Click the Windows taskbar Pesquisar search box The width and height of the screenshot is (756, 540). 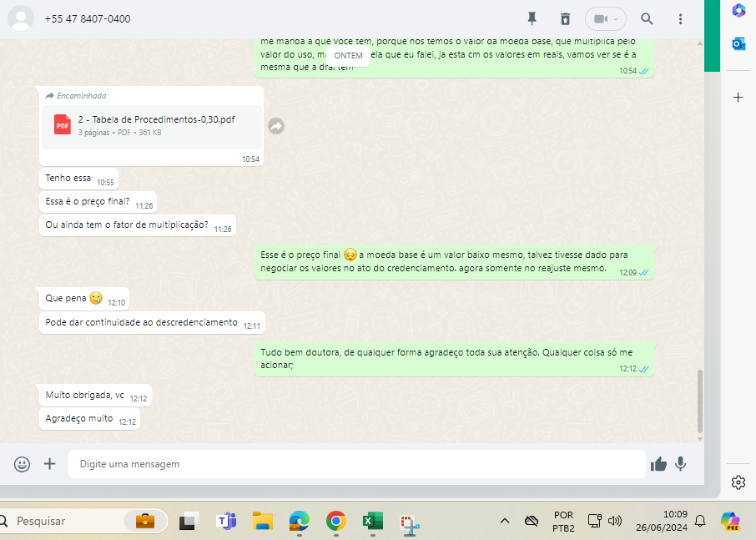[82, 521]
